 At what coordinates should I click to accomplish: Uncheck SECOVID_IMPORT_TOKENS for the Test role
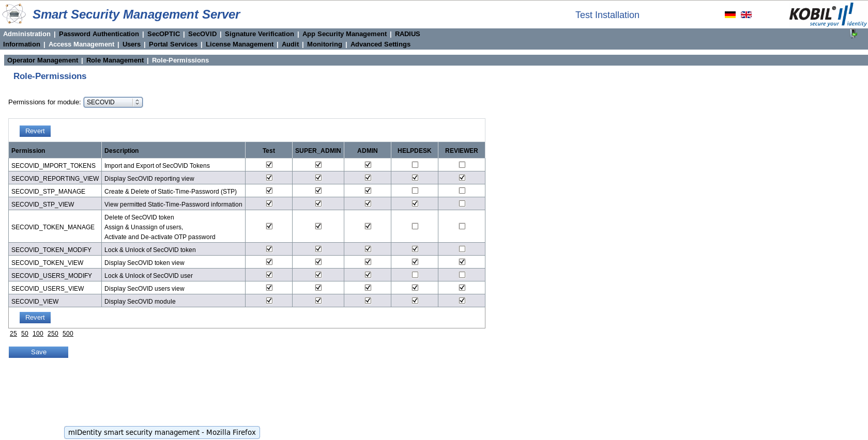coord(269,165)
